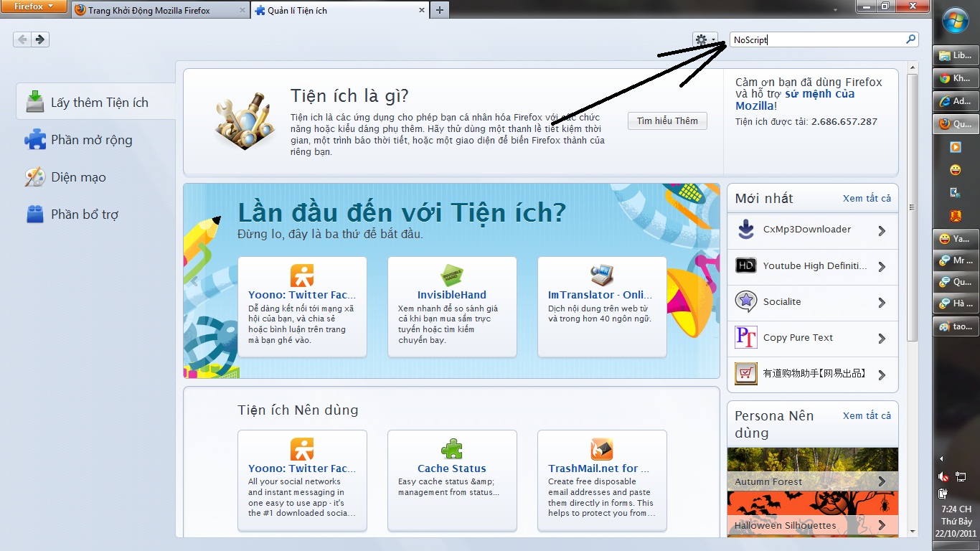Open the InvisibleHand add-on title
This screenshot has width=980, height=551.
452,295
